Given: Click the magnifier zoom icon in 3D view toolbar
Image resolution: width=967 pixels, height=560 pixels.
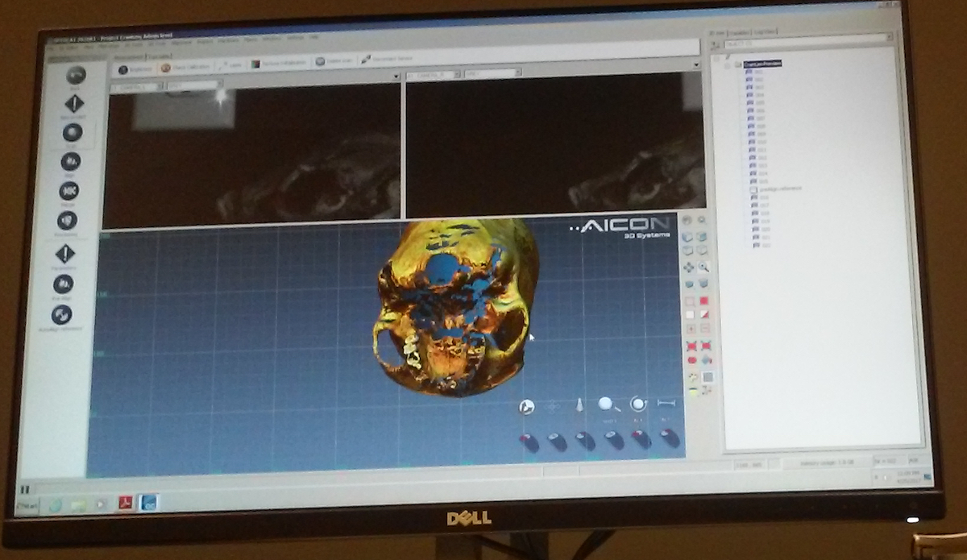Looking at the screenshot, I should point(703,267).
